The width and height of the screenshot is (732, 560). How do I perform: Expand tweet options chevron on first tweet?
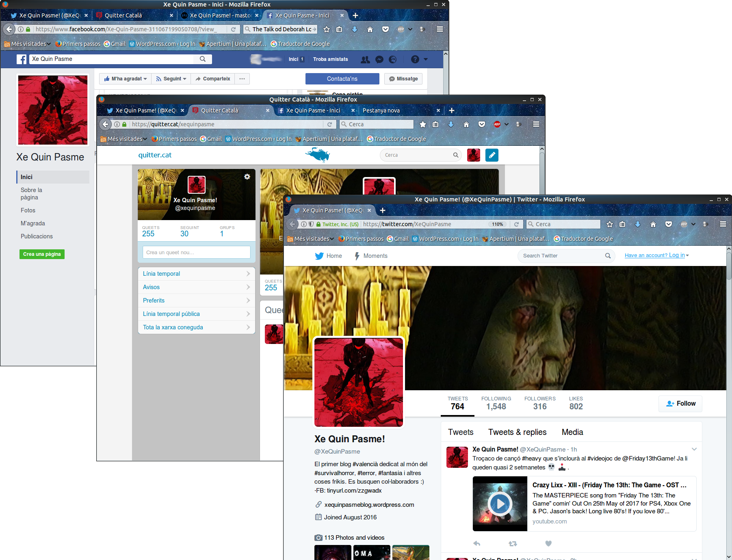click(x=694, y=449)
